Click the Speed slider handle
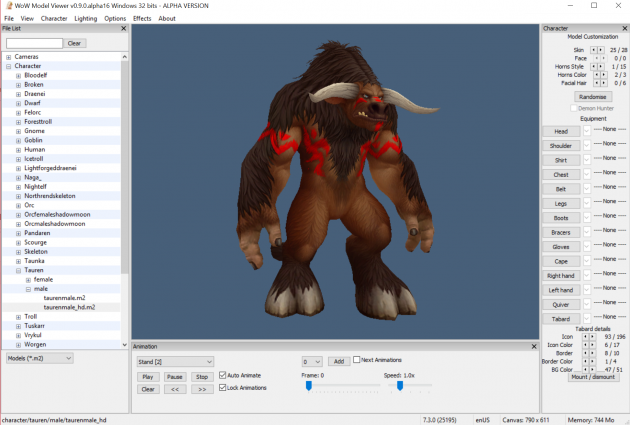The width and height of the screenshot is (630, 425). 400,386
